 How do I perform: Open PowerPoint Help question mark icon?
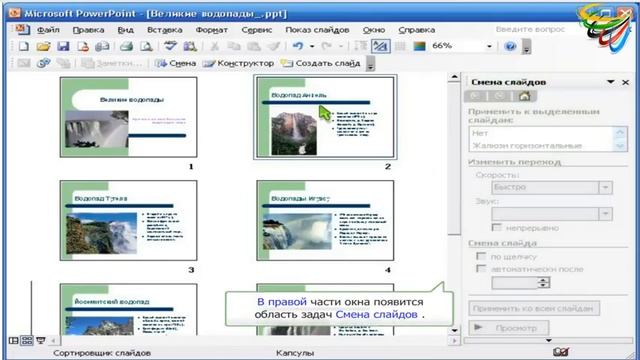[x=510, y=46]
